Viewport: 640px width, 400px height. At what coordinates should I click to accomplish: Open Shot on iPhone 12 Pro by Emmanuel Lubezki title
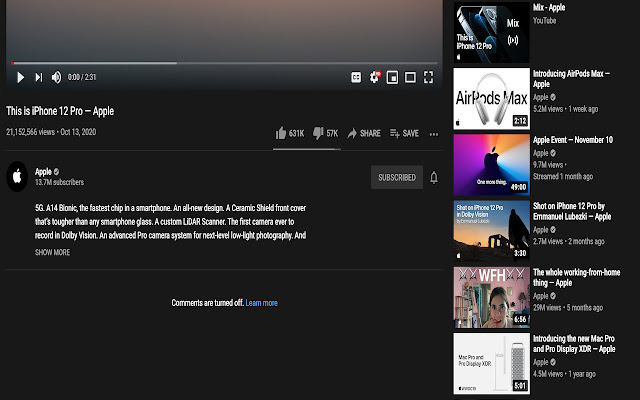[x=572, y=211]
